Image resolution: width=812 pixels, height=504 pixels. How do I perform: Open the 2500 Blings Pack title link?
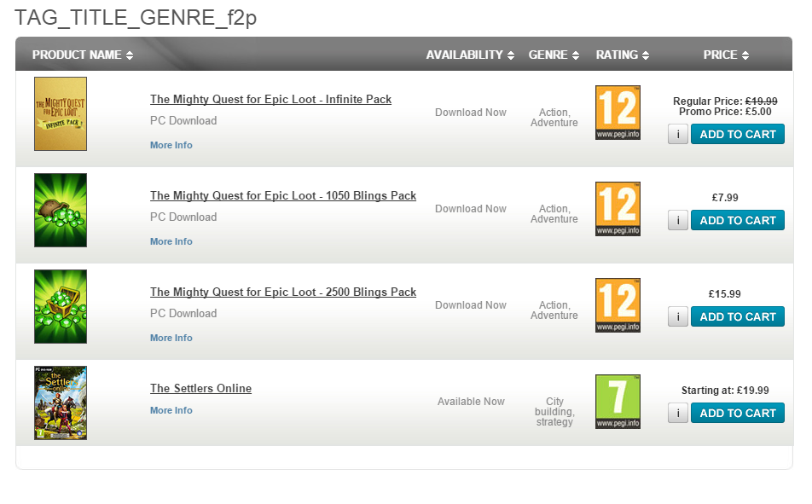click(283, 292)
